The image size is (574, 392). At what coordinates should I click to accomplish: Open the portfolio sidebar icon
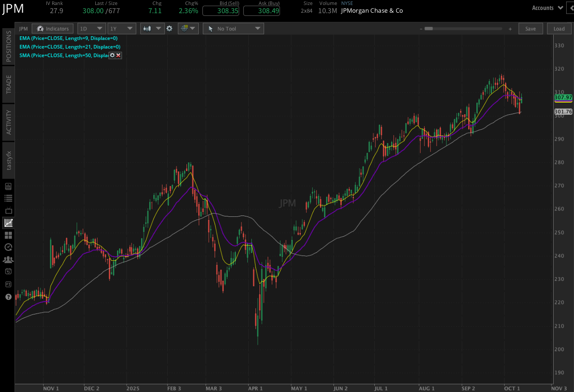pos(8,186)
